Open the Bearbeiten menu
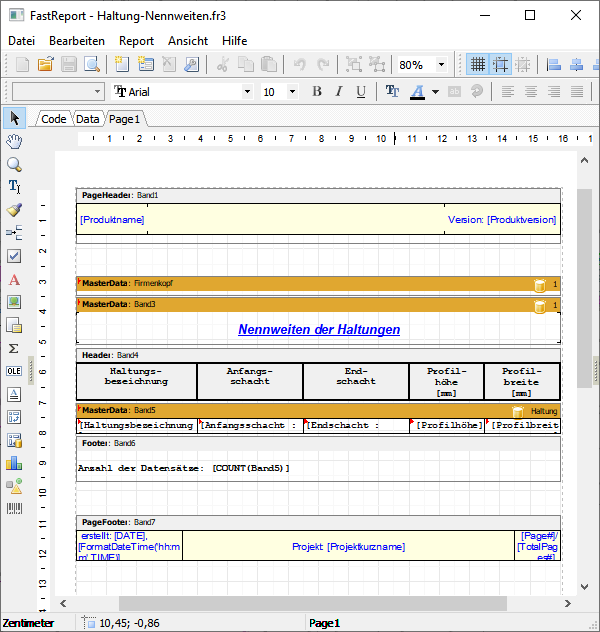This screenshot has height=632, width=600. [77, 41]
